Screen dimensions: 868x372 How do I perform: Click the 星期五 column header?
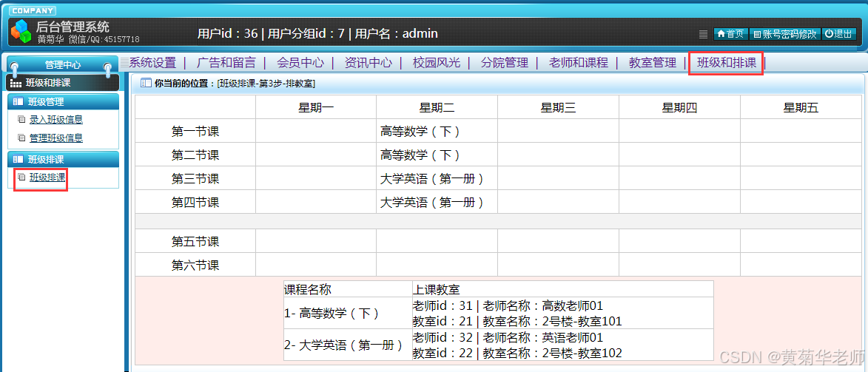point(801,107)
